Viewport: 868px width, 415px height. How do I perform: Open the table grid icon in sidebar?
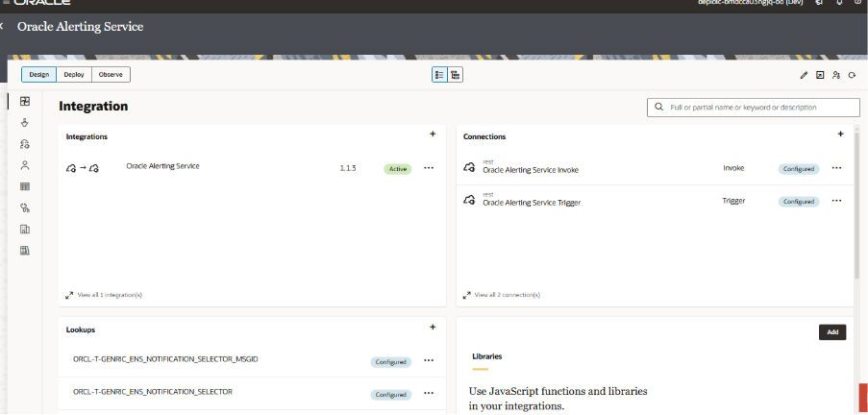click(x=24, y=186)
